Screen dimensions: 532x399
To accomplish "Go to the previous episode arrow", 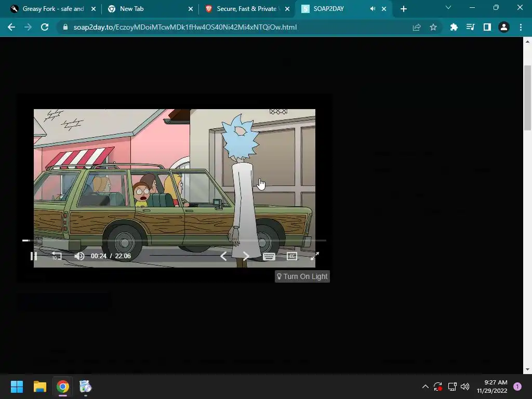I will pos(223,256).
